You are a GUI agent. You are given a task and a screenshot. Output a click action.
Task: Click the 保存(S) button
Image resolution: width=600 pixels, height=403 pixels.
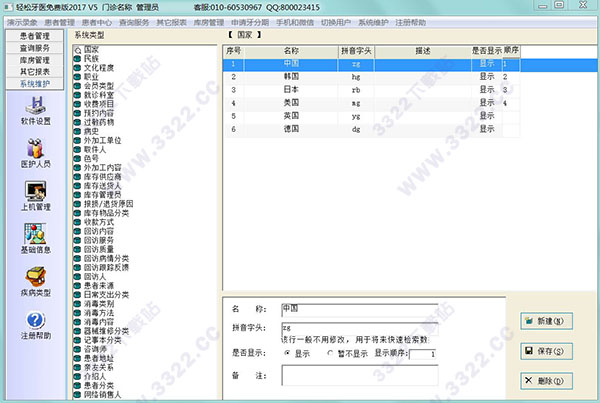(x=546, y=351)
